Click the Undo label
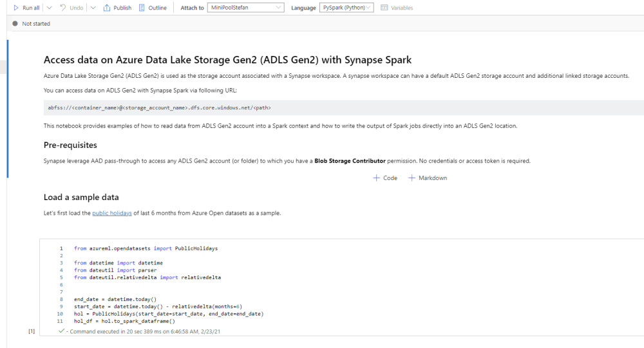 [x=77, y=8]
